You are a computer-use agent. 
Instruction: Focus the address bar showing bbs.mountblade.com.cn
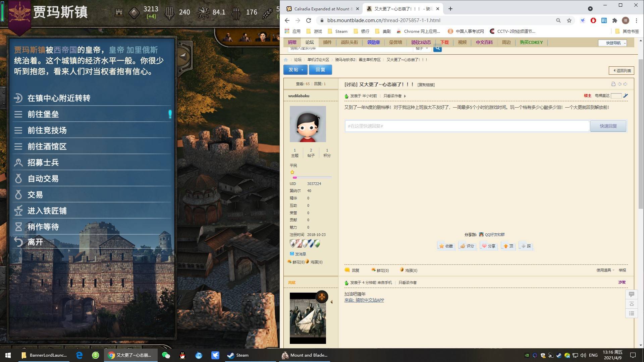tap(436, 20)
